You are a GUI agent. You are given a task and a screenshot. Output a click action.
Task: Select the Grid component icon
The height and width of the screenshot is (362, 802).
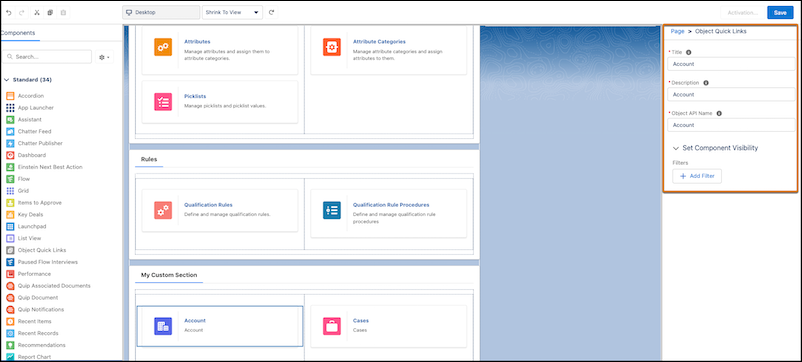(x=10, y=191)
